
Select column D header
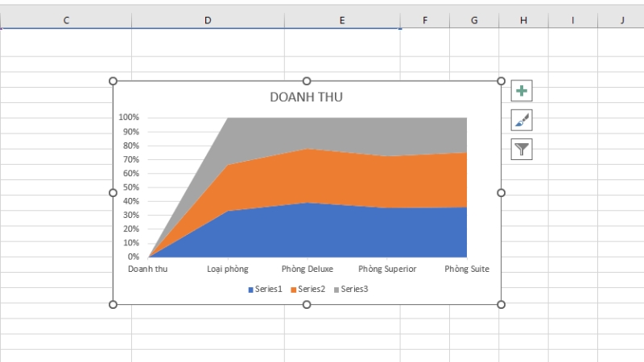click(x=208, y=20)
